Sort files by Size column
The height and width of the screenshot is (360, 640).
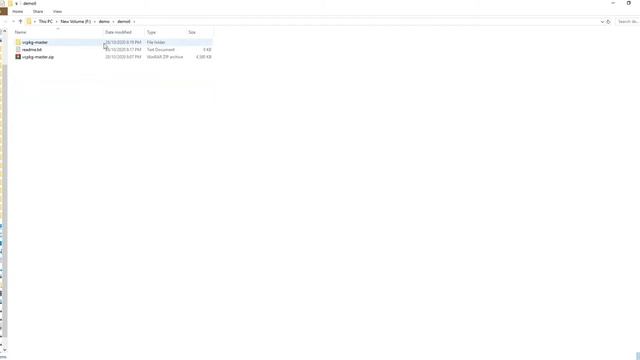tap(192, 32)
